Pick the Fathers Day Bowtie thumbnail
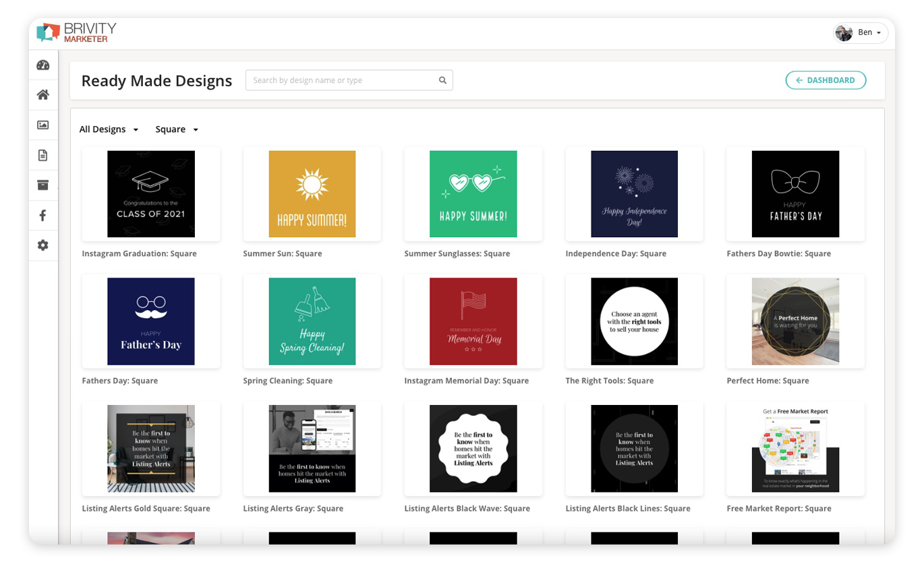Viewport: 924px width, 562px height. (x=795, y=194)
